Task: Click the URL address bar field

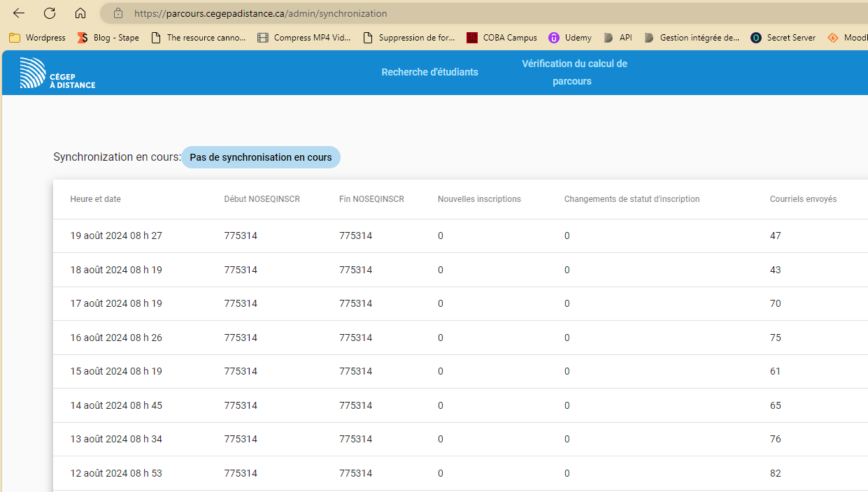Action: (420, 13)
